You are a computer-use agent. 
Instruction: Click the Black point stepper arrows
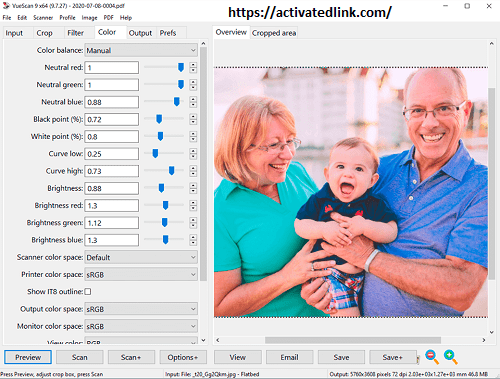pyautogui.click(x=193, y=119)
